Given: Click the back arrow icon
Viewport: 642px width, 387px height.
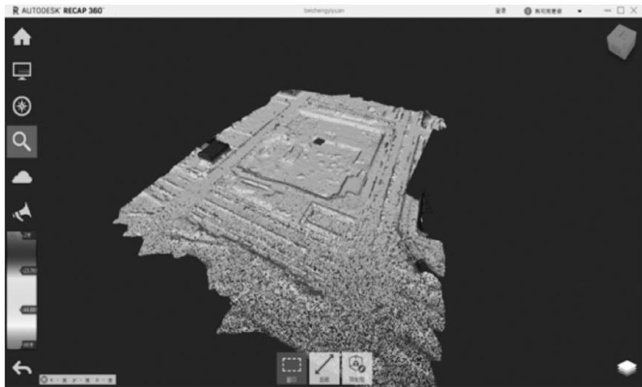Looking at the screenshot, I should point(22,368).
